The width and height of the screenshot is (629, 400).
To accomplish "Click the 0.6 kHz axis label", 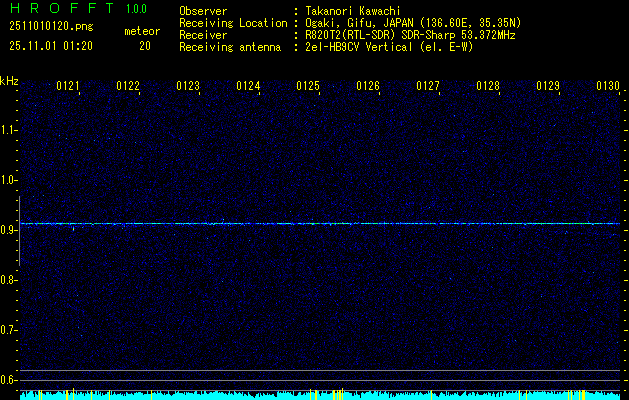I will (7, 380).
